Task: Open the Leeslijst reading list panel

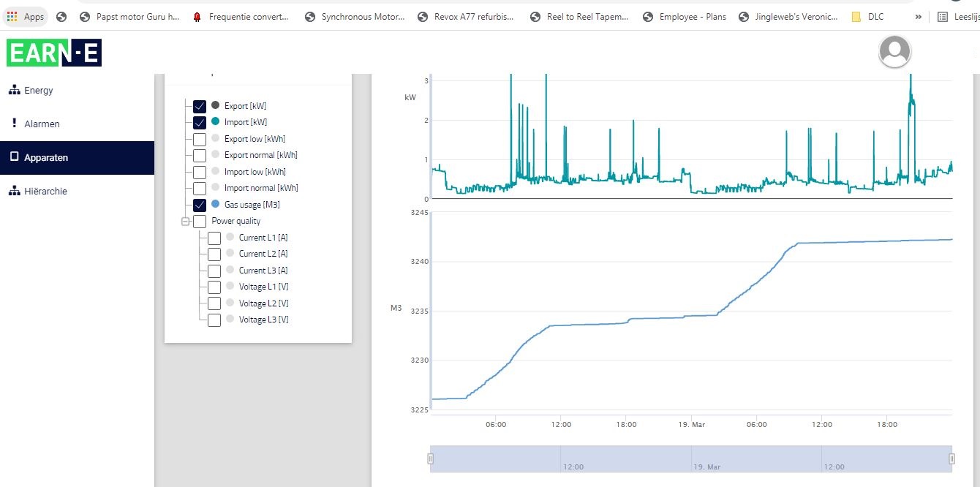Action: tap(959, 16)
